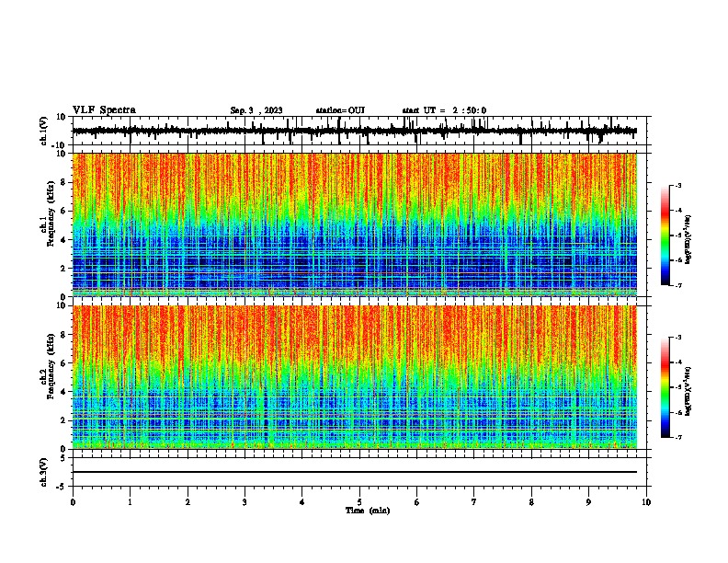Click the ch.2 spectrogram color scale bar
The height and width of the screenshot is (563, 728).
[x=665, y=387]
